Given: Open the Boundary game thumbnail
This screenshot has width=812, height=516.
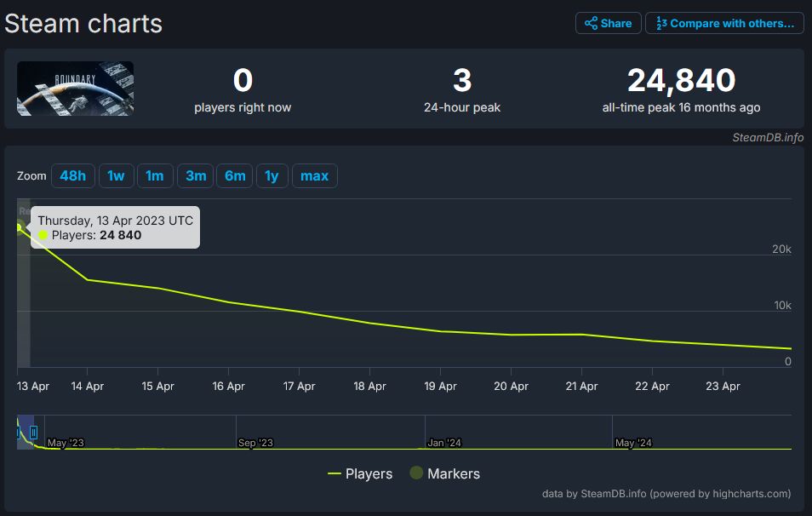Looking at the screenshot, I should (75, 89).
